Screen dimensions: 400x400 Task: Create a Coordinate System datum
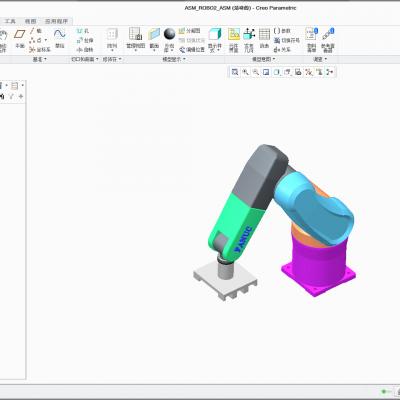[x=40, y=50]
